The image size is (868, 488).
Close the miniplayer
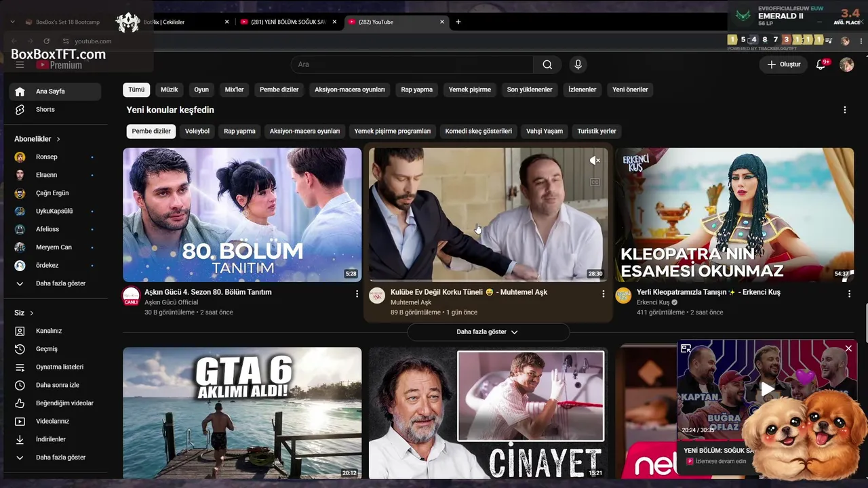pyautogui.click(x=848, y=348)
